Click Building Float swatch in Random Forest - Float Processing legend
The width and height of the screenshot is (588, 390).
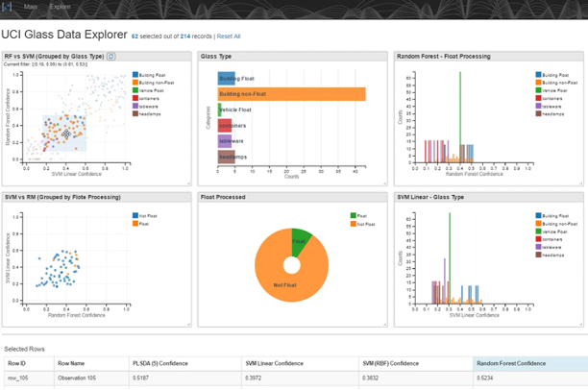538,75
